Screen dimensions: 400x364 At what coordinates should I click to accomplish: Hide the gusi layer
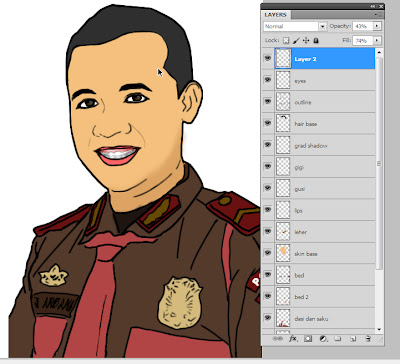coord(268,188)
